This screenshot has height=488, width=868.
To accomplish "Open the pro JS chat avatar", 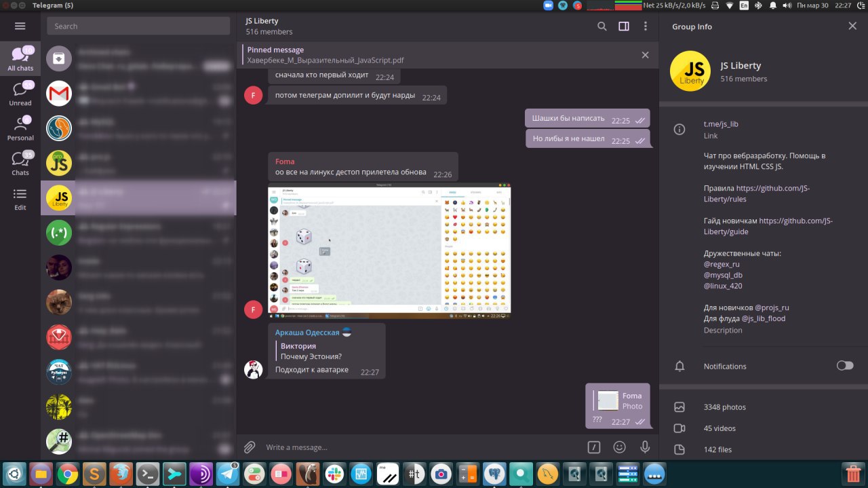I will click(59, 163).
